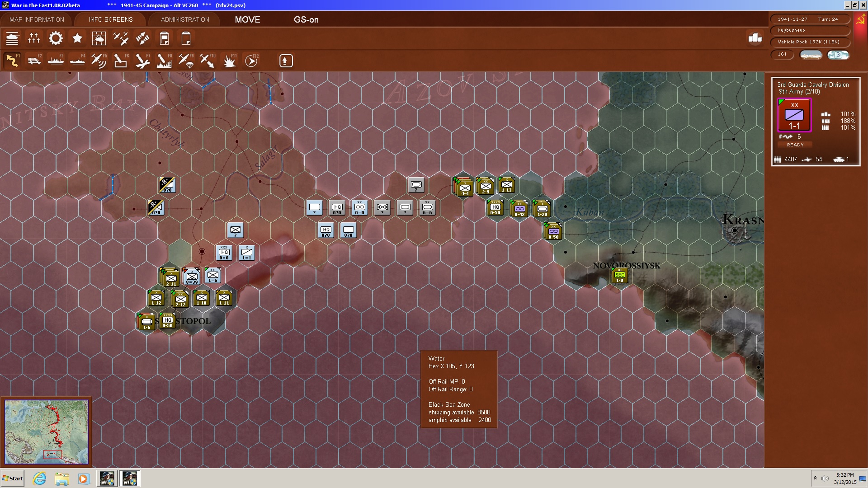This screenshot has height=488, width=868.
Task: Click the minimap overview
Action: pyautogui.click(x=46, y=432)
